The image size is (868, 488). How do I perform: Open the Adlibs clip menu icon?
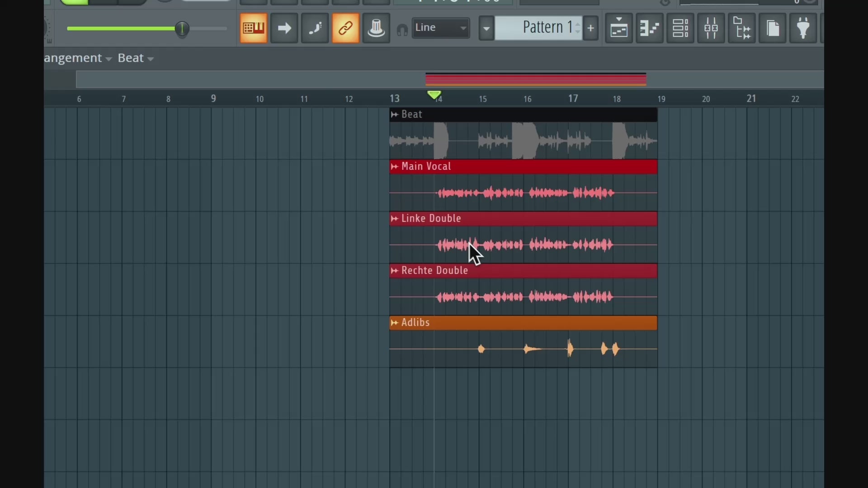395,322
